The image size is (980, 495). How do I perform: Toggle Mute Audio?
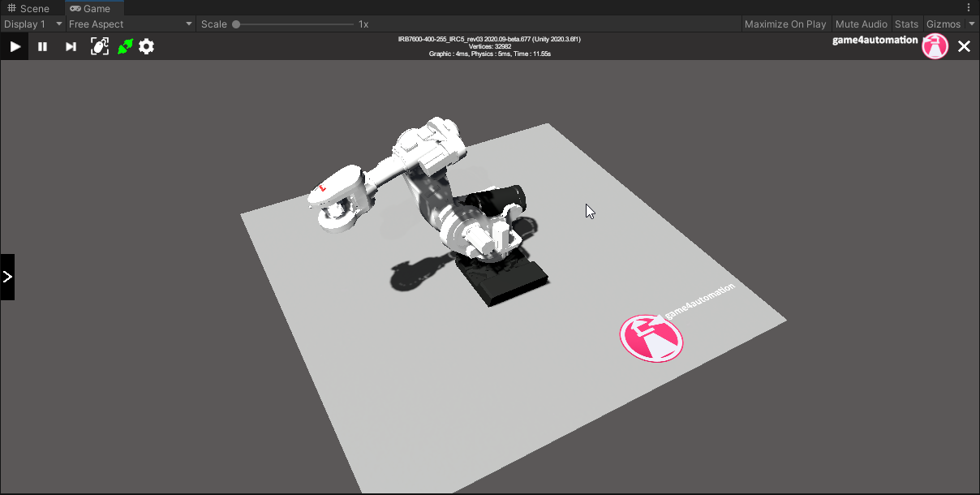[x=862, y=24]
